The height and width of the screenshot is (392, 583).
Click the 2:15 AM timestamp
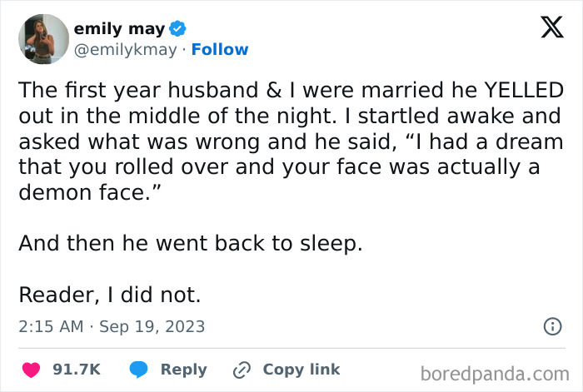pyautogui.click(x=51, y=326)
